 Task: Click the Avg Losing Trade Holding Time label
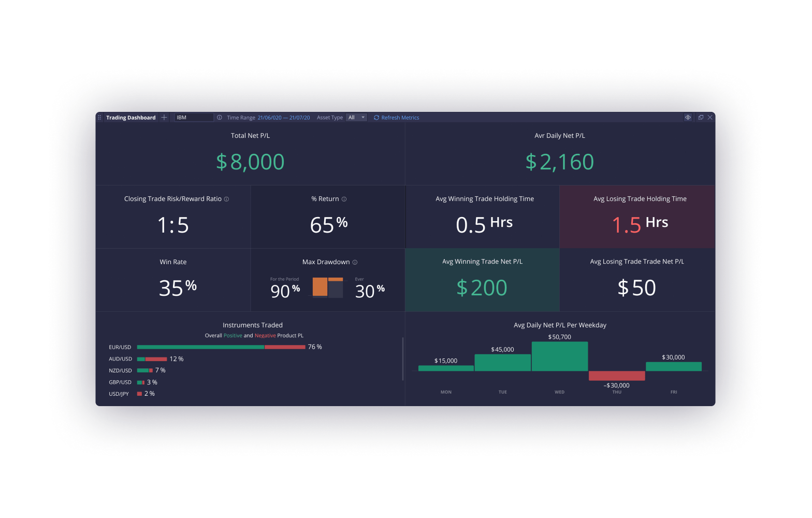(x=640, y=199)
